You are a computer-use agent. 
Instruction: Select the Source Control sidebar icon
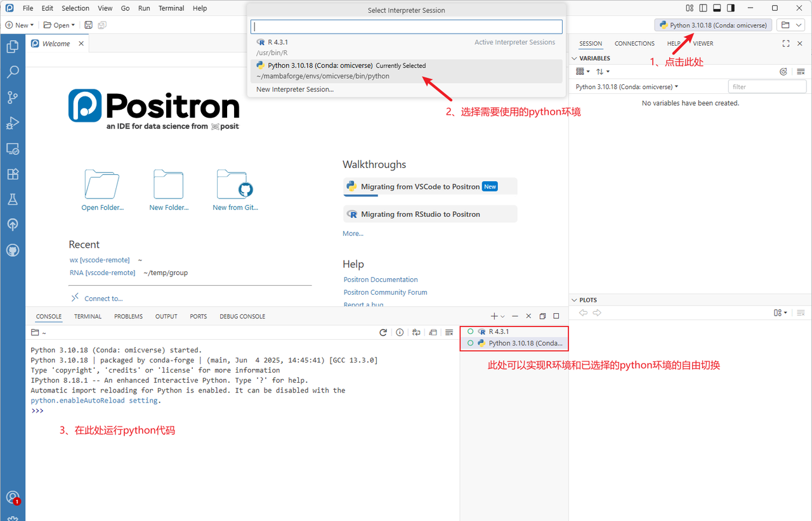point(13,97)
